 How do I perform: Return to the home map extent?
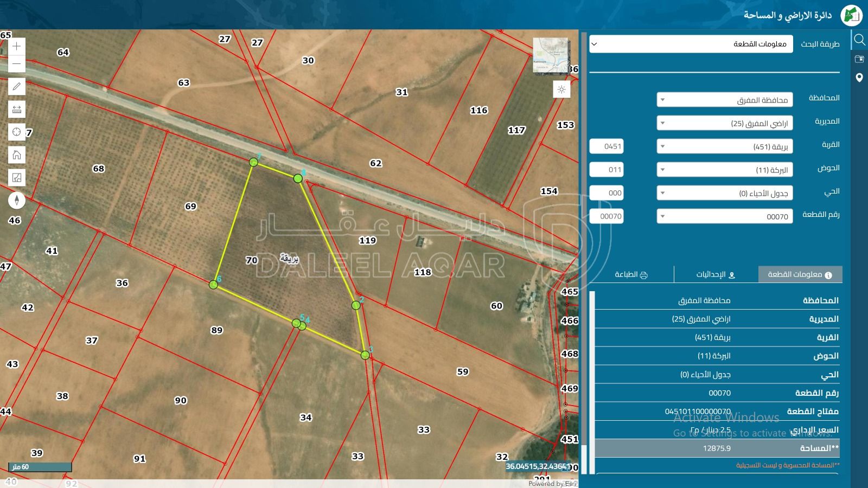coord(17,155)
